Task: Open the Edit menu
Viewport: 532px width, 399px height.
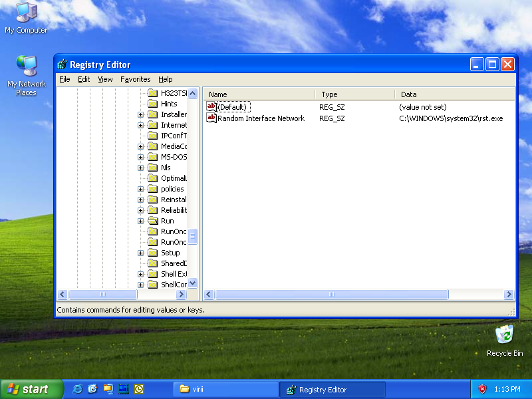Action: coord(84,79)
